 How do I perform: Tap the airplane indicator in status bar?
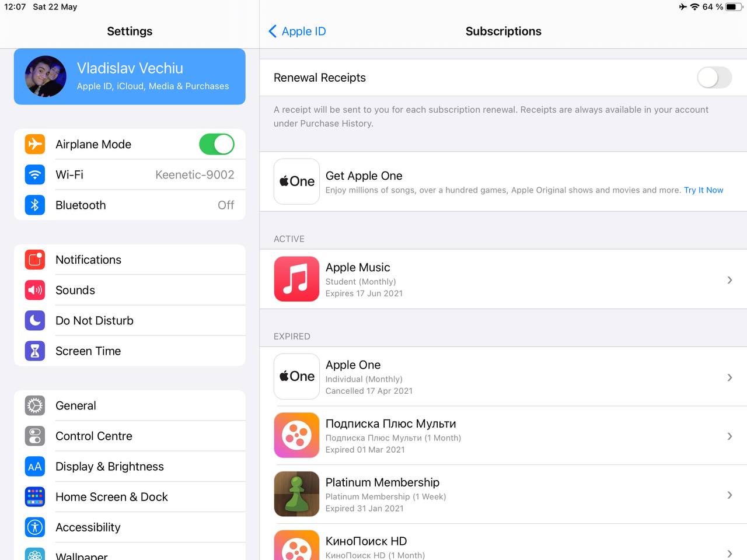683,7
